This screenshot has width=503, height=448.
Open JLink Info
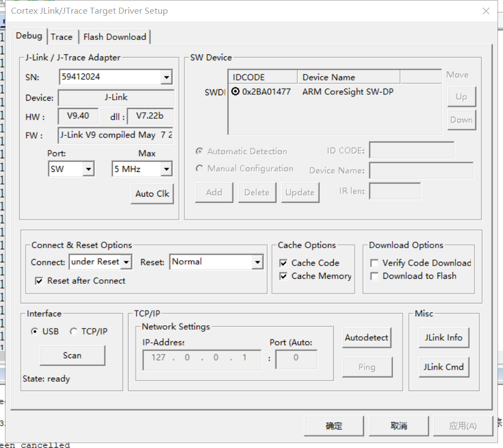(444, 337)
